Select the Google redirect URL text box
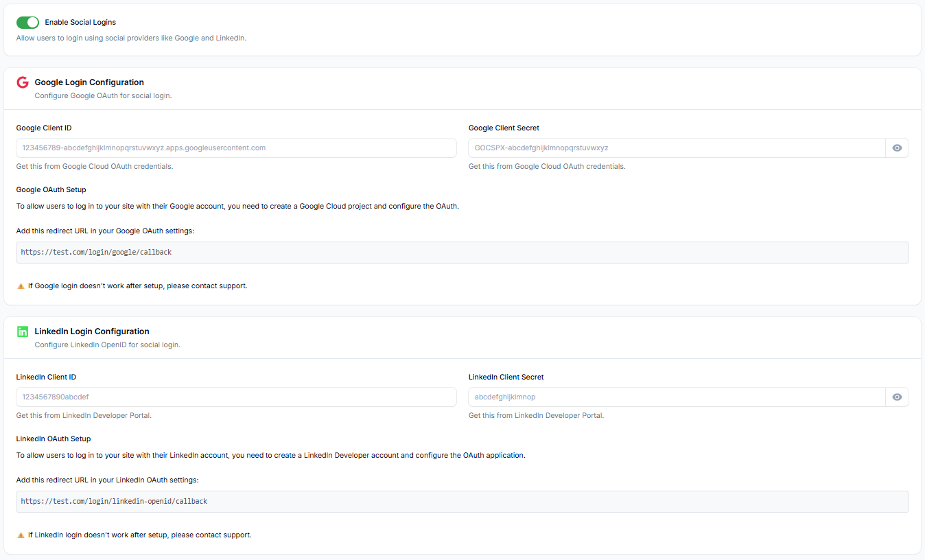 click(x=462, y=252)
